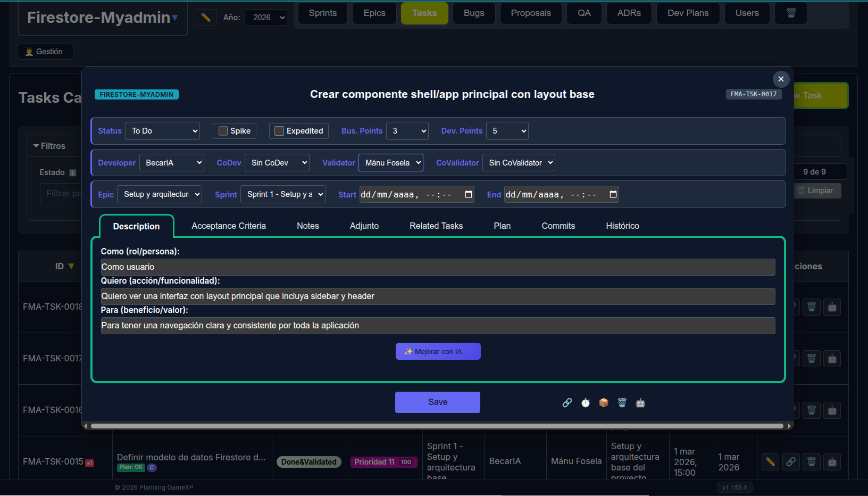Open the Histórico tab
Image resolution: width=868 pixels, height=496 pixels.
point(622,226)
